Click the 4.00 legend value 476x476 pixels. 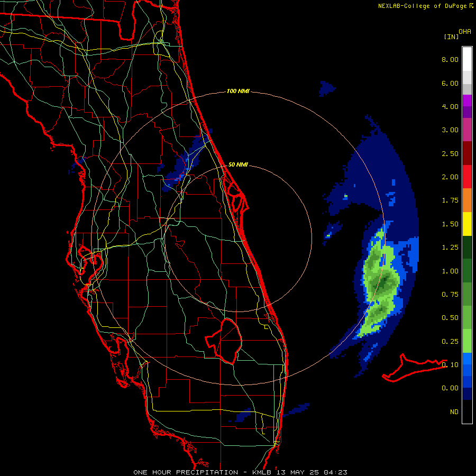450,106
